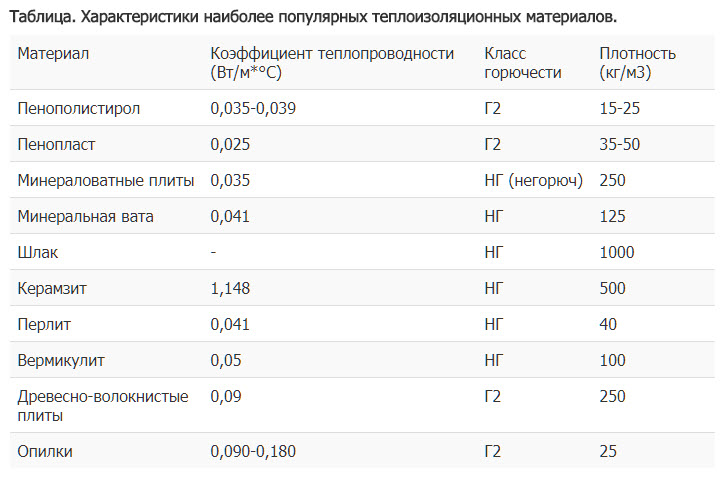Click the 'НГ (негорюч)' flammability cell
This screenshot has height=479, width=722.
pyautogui.click(x=533, y=180)
